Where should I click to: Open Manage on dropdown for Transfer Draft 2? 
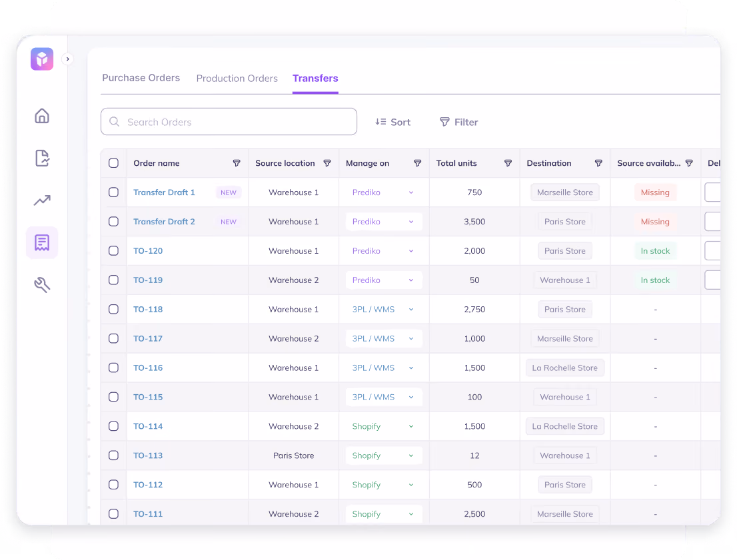click(x=384, y=221)
